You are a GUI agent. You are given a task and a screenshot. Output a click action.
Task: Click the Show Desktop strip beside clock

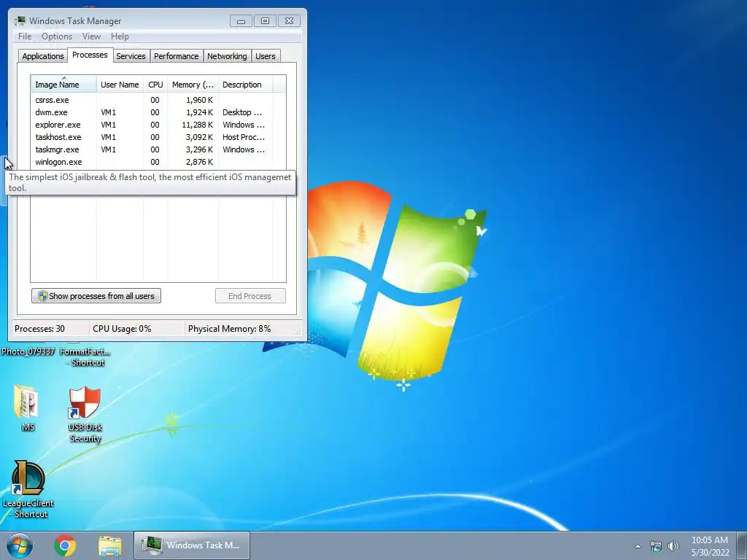742,545
